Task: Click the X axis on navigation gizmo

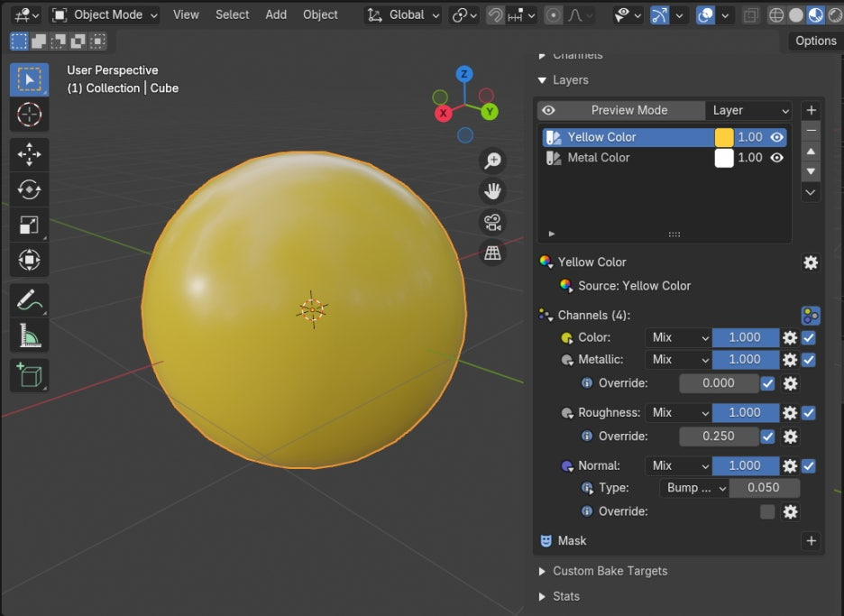Action: pos(443,113)
